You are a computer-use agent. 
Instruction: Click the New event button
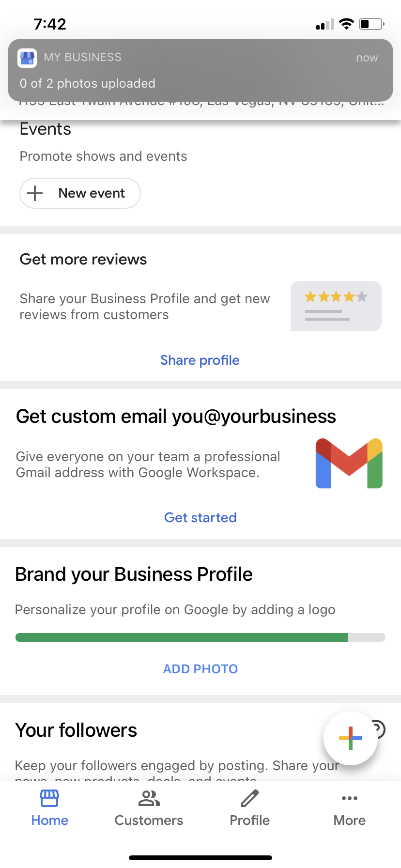click(x=80, y=193)
